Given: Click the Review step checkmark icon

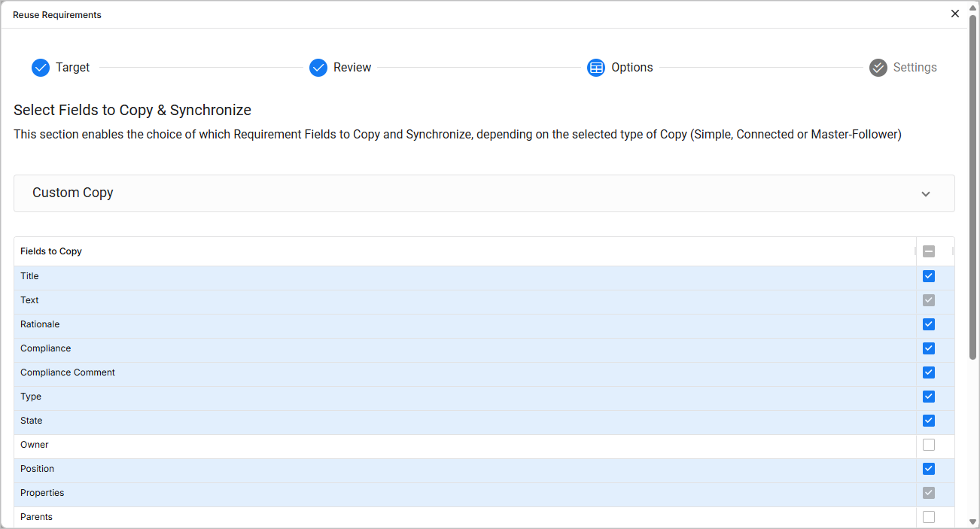Looking at the screenshot, I should (x=318, y=68).
